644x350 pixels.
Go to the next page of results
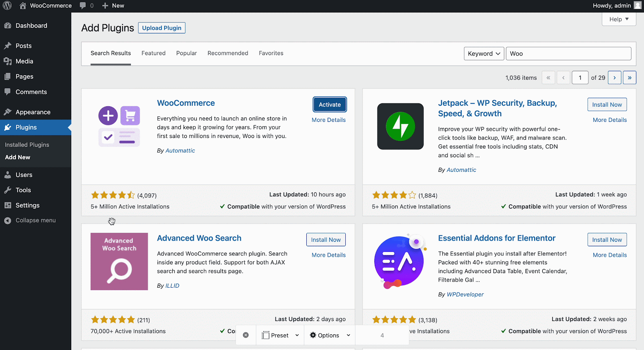(614, 78)
